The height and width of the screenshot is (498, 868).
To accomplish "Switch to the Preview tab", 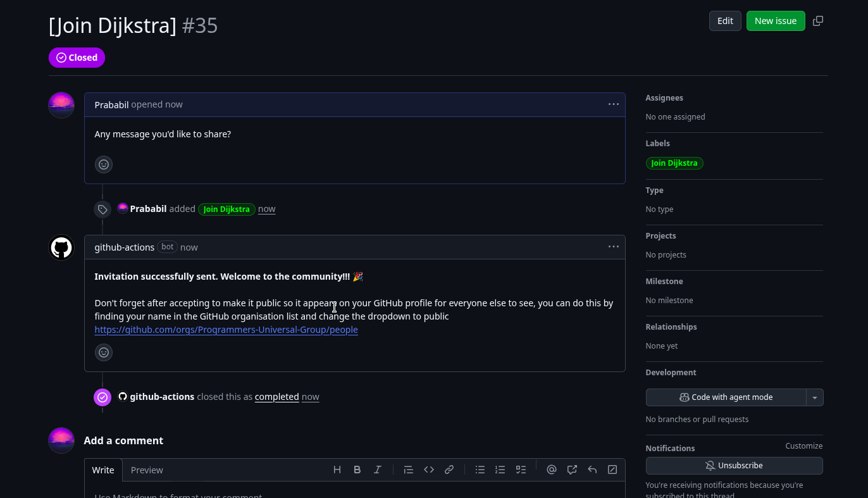I will tap(147, 470).
